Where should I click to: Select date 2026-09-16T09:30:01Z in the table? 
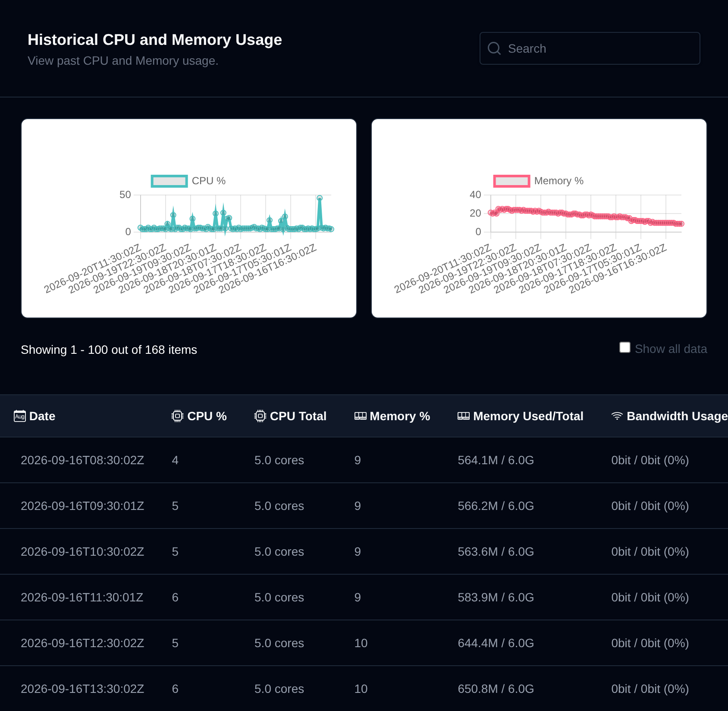82,506
